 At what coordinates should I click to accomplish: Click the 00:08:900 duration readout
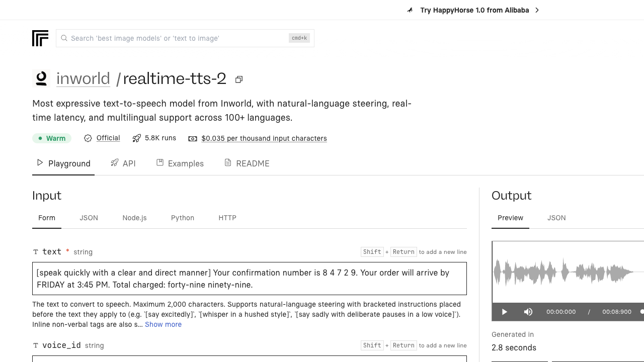click(x=617, y=312)
